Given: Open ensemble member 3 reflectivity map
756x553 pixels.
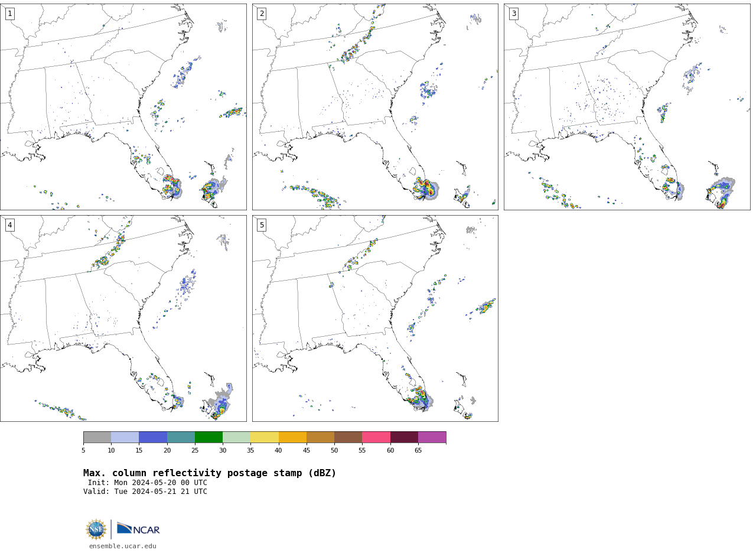Looking at the screenshot, I should point(627,107).
